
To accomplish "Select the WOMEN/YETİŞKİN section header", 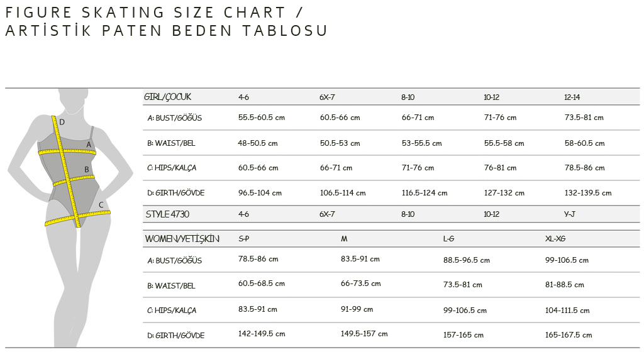I will (x=182, y=239).
